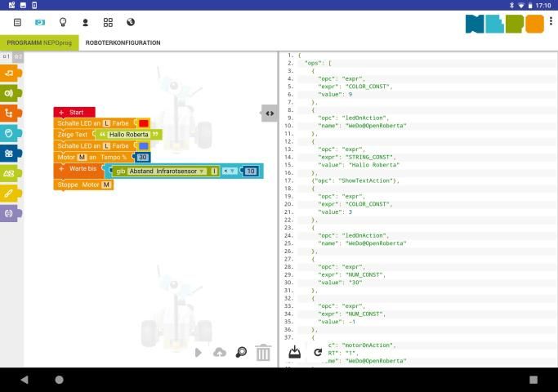
Task: Click the red LED color swatch
Action: pos(144,123)
